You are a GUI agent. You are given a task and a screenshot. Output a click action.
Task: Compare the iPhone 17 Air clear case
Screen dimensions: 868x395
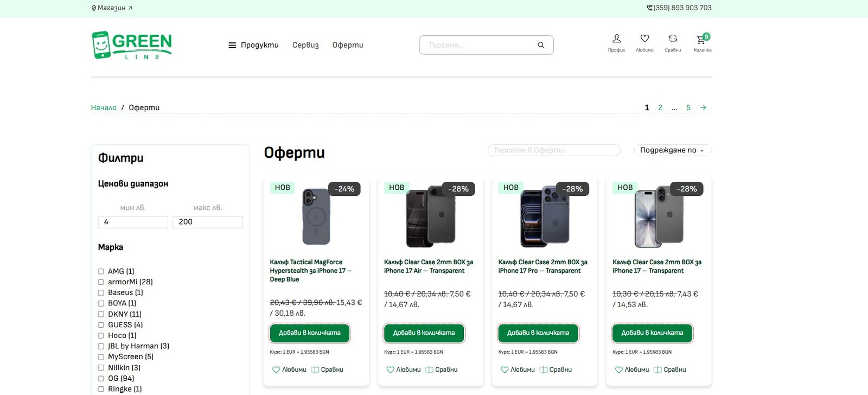pos(441,369)
